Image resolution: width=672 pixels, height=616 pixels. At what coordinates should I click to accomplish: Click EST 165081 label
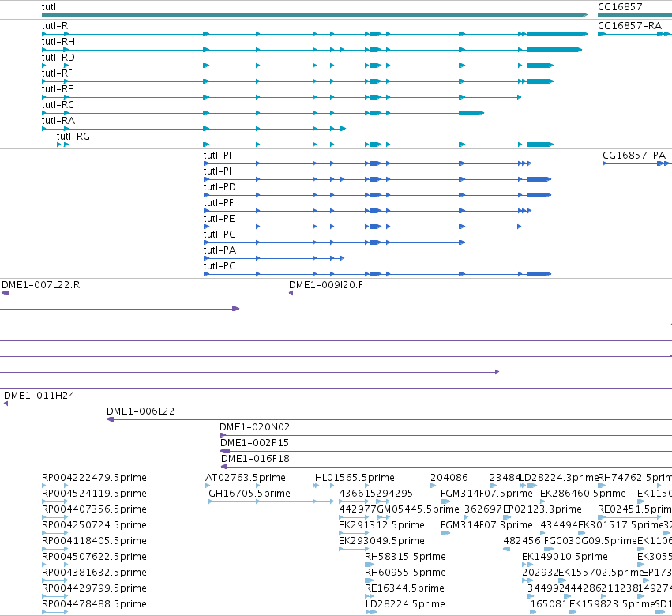point(549,604)
